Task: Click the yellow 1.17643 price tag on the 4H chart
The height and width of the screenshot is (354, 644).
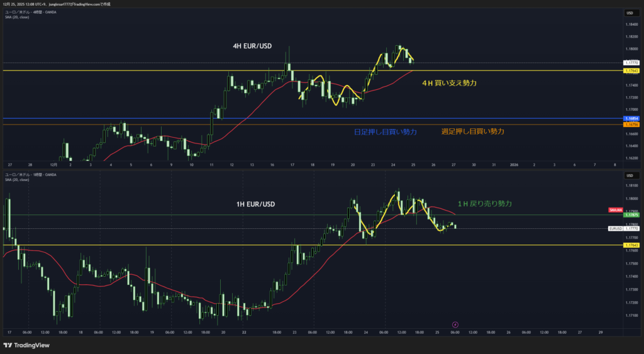Action: tap(631, 70)
